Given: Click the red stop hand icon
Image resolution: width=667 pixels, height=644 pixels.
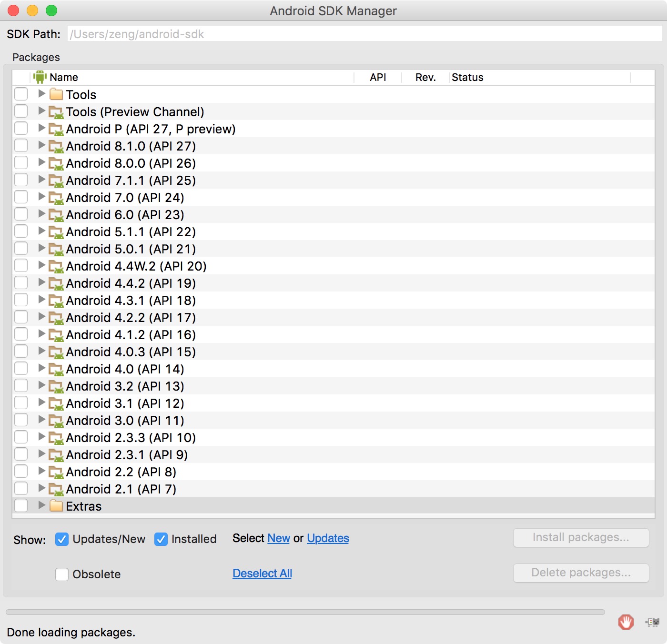Looking at the screenshot, I should 626,622.
